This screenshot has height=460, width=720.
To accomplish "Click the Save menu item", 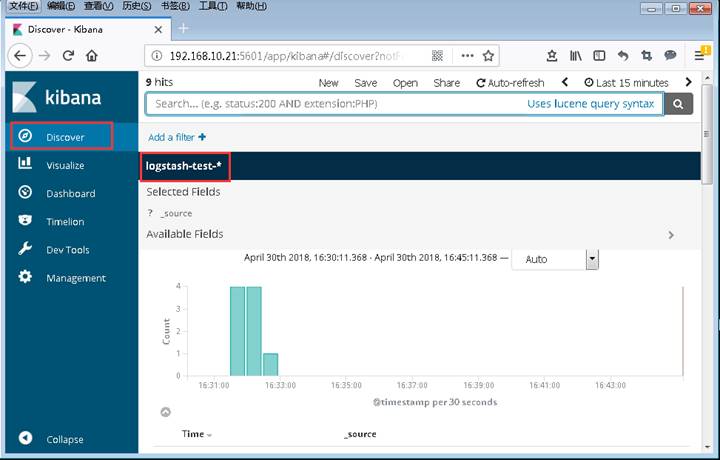I will tap(365, 83).
